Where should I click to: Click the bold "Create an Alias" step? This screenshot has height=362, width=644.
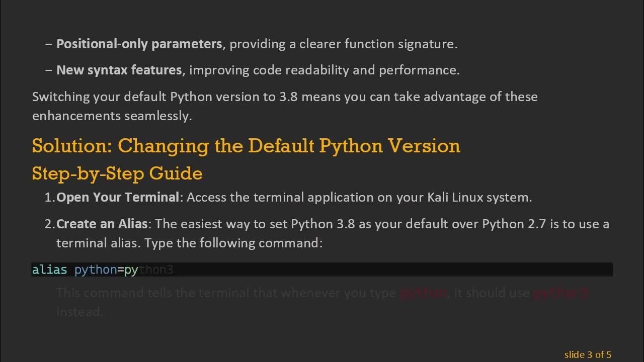click(x=102, y=224)
